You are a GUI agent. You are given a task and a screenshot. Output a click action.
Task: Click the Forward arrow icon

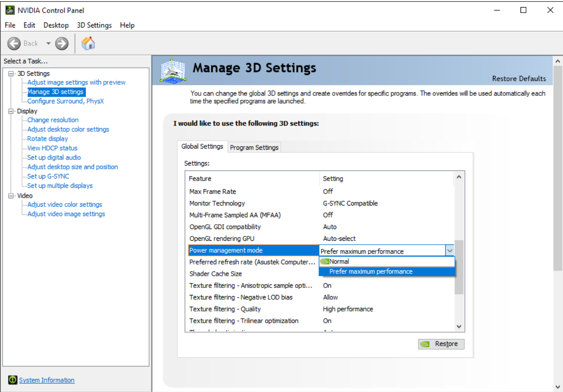point(62,44)
